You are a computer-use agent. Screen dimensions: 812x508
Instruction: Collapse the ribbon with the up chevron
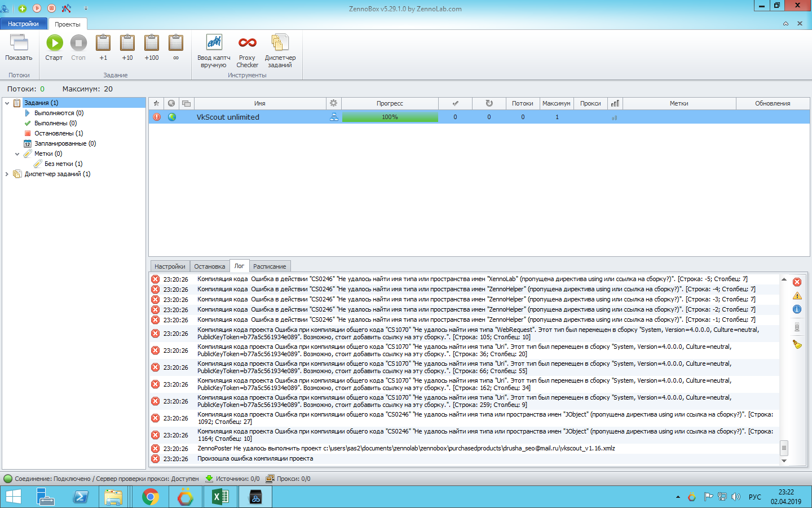pos(785,24)
